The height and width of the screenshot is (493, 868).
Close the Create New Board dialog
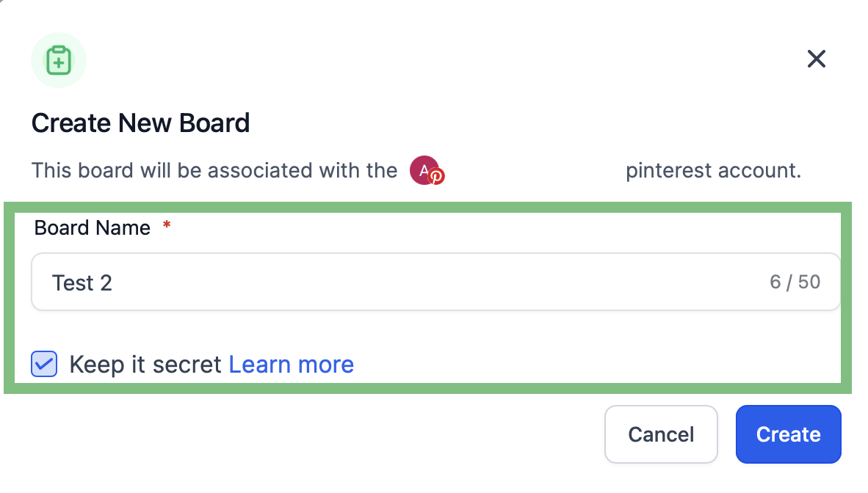tap(816, 59)
